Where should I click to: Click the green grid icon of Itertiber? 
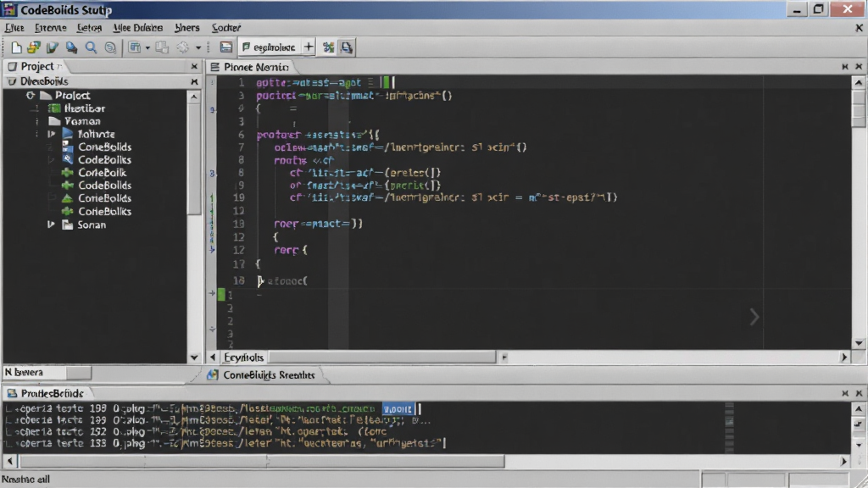54,108
